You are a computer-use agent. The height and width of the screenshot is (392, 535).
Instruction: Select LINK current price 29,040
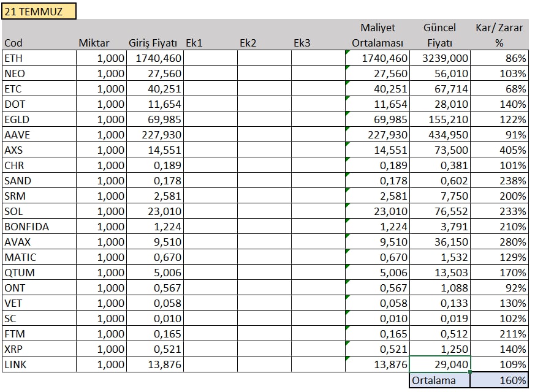440,364
